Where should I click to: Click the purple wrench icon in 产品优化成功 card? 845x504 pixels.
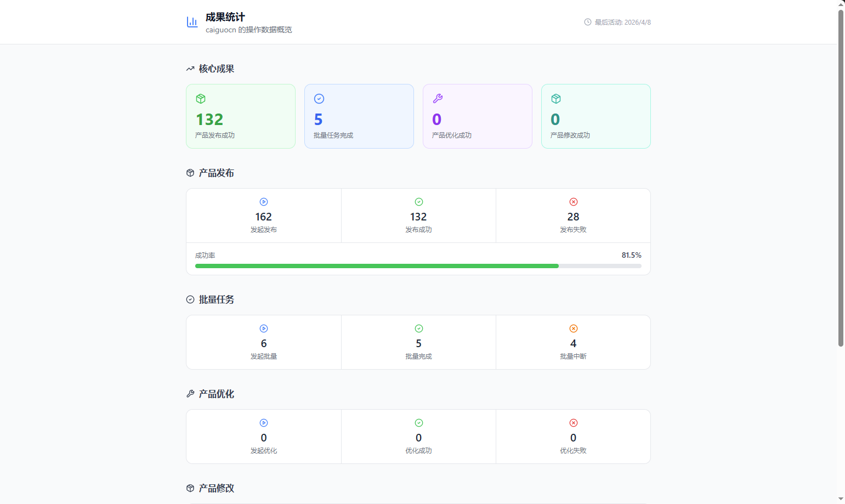point(438,99)
